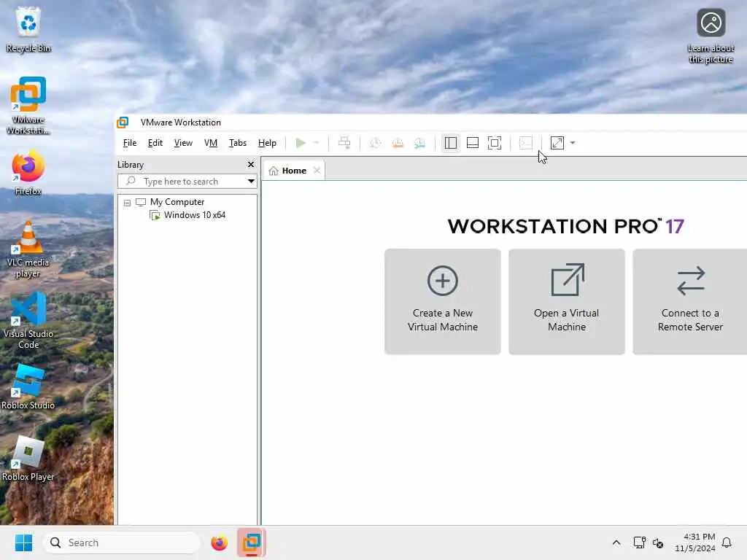The image size is (747, 560).
Task: Click Learn about this picture icon
Action: 711,36
